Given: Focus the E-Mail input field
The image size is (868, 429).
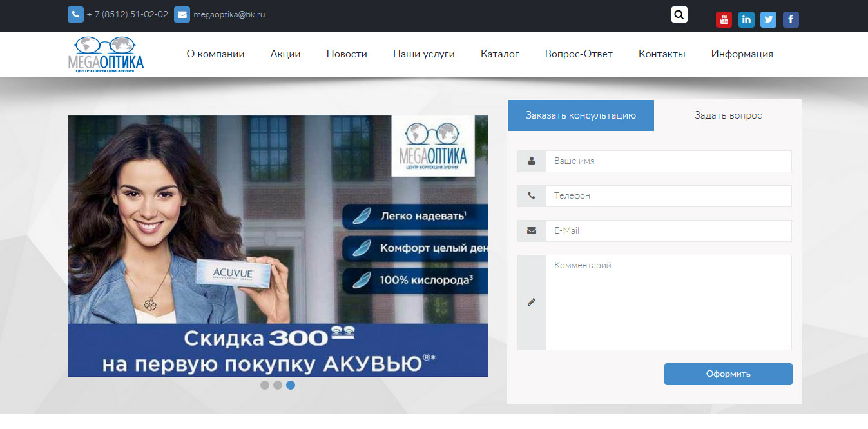Looking at the screenshot, I should [669, 231].
